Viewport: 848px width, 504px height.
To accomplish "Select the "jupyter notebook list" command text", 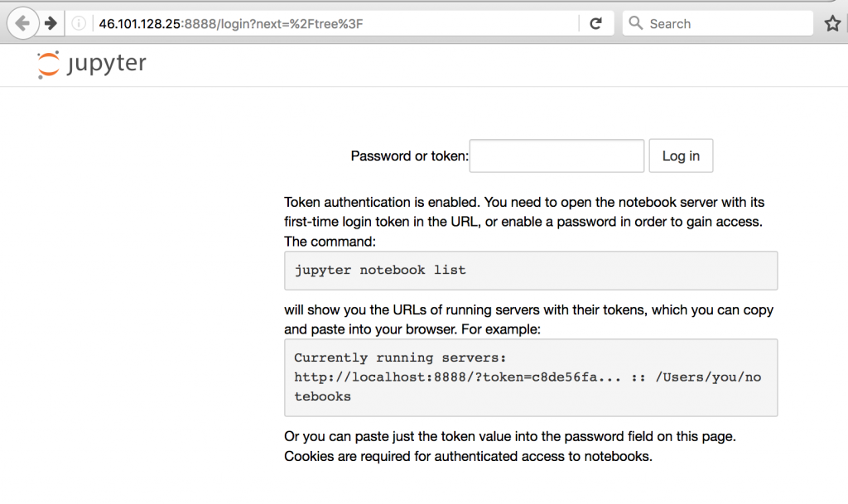I will (378, 270).
